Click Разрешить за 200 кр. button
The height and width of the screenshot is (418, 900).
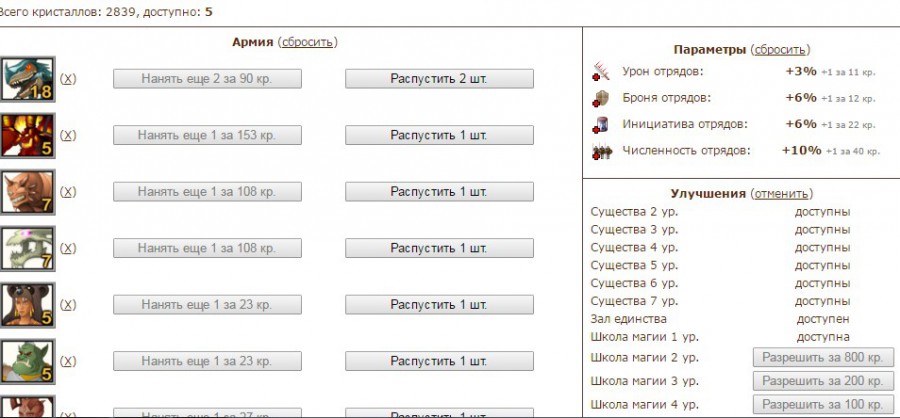point(823,381)
